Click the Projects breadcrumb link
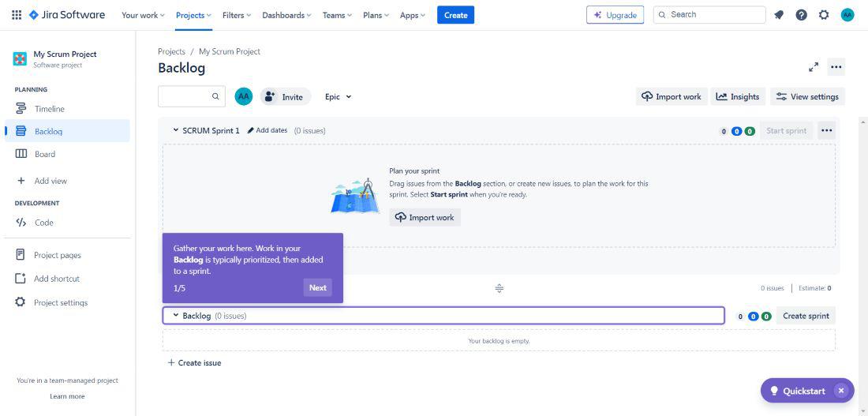The height and width of the screenshot is (416, 868). [x=171, y=51]
